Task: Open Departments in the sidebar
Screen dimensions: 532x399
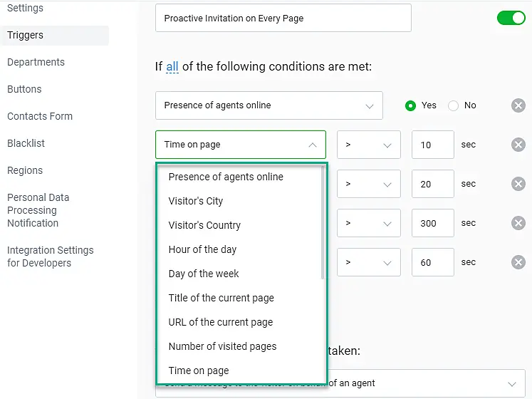Action: (36, 62)
